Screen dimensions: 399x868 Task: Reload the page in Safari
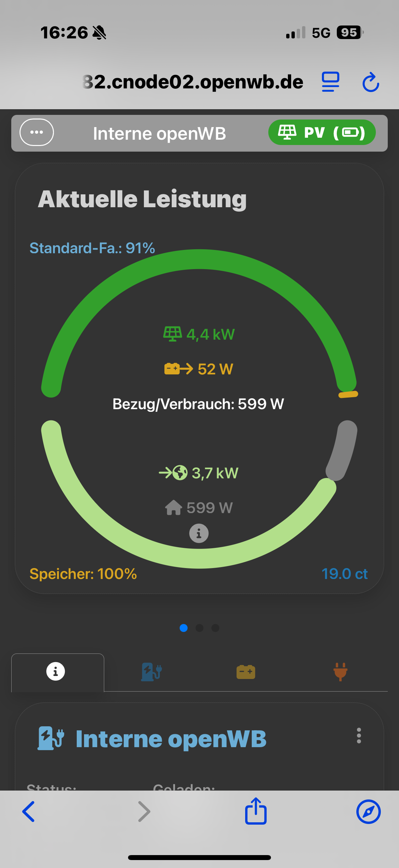point(371,82)
